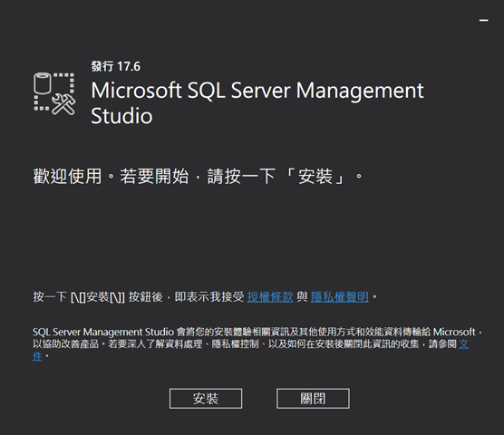This screenshot has width=504, height=435.
Task: Click the [N]安裝[N] text in agreement sentence
Action: pyautogui.click(x=97, y=297)
